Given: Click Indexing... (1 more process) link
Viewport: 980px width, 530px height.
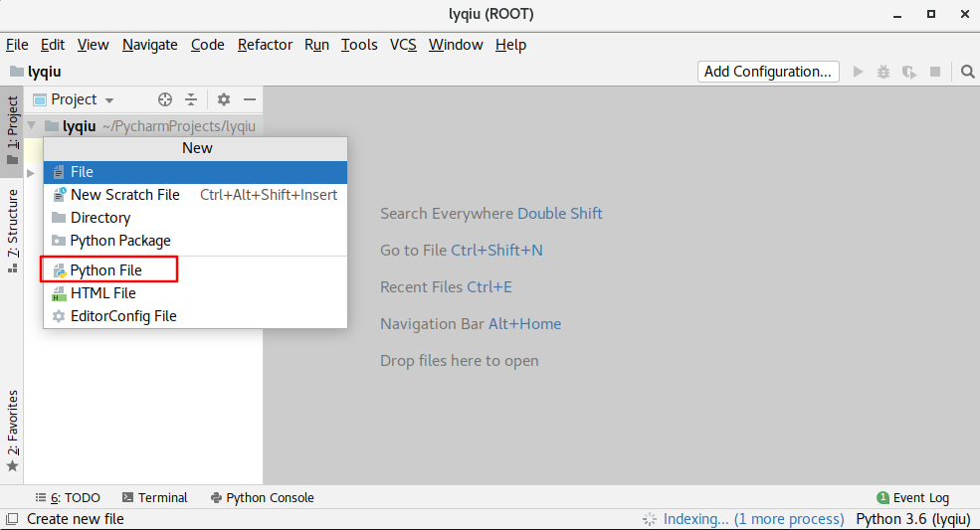Looking at the screenshot, I should (x=754, y=519).
